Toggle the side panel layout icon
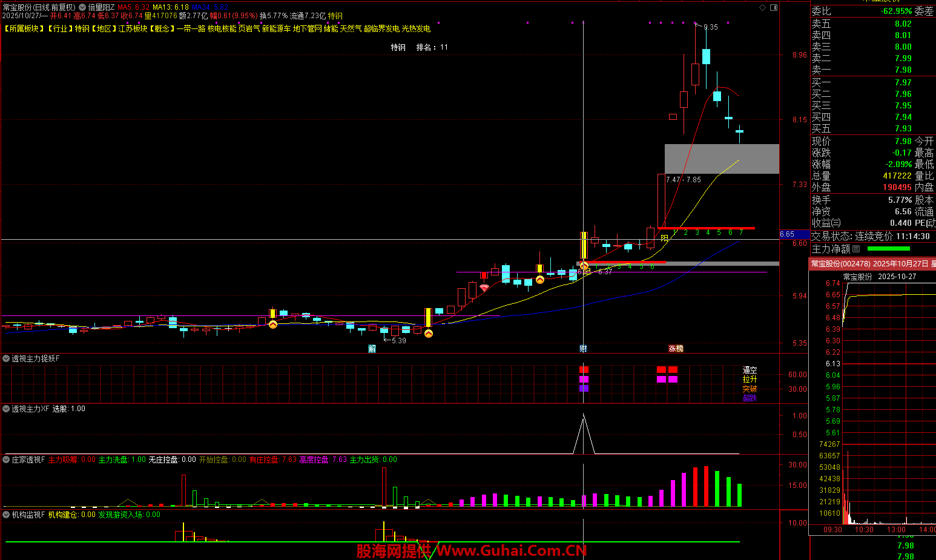 point(773,7)
